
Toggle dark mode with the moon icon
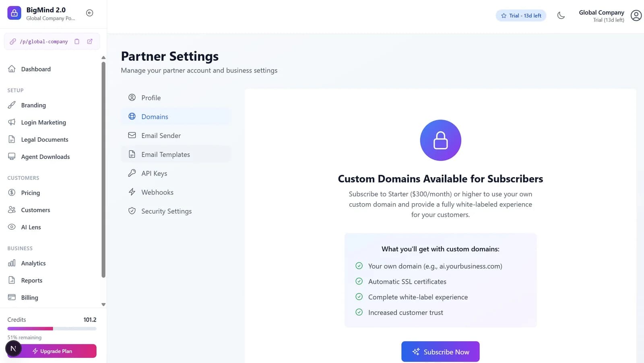[x=561, y=15]
